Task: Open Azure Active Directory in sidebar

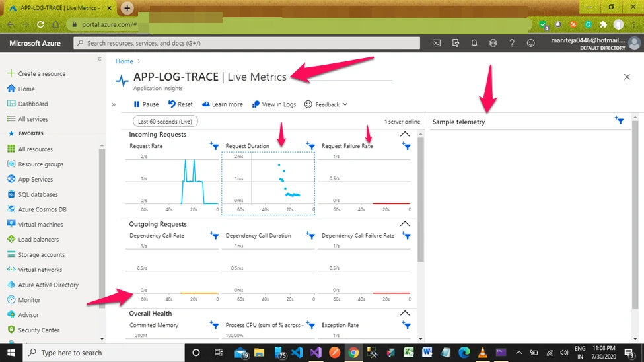Action: point(43,285)
